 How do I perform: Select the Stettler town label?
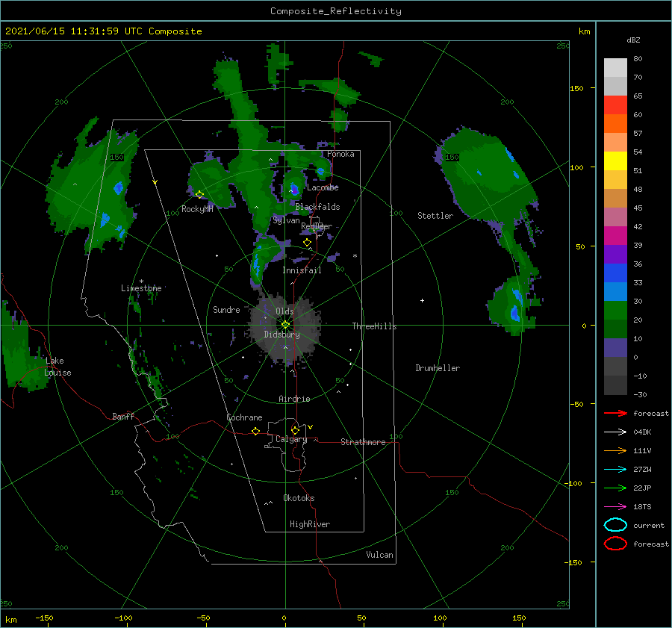tap(435, 216)
